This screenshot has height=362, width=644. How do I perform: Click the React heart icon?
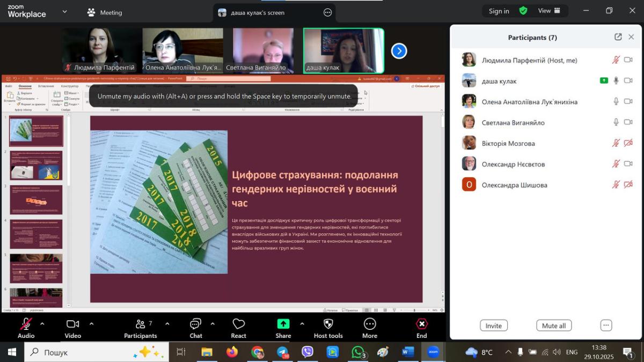coord(238,324)
